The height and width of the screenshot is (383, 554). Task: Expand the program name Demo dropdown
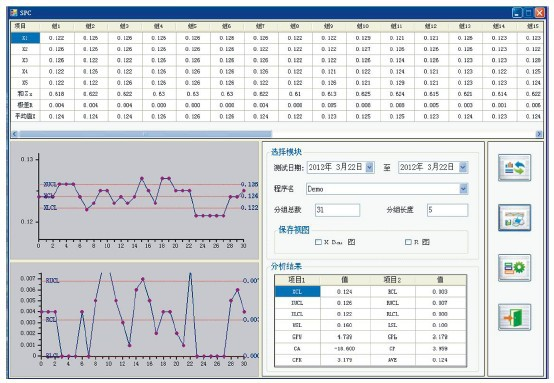464,189
